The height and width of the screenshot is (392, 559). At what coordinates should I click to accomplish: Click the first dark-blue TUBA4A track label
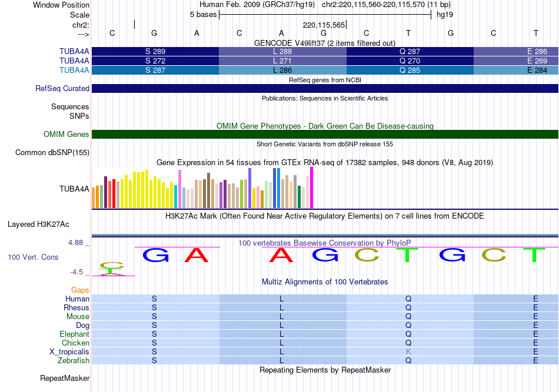click(x=74, y=51)
